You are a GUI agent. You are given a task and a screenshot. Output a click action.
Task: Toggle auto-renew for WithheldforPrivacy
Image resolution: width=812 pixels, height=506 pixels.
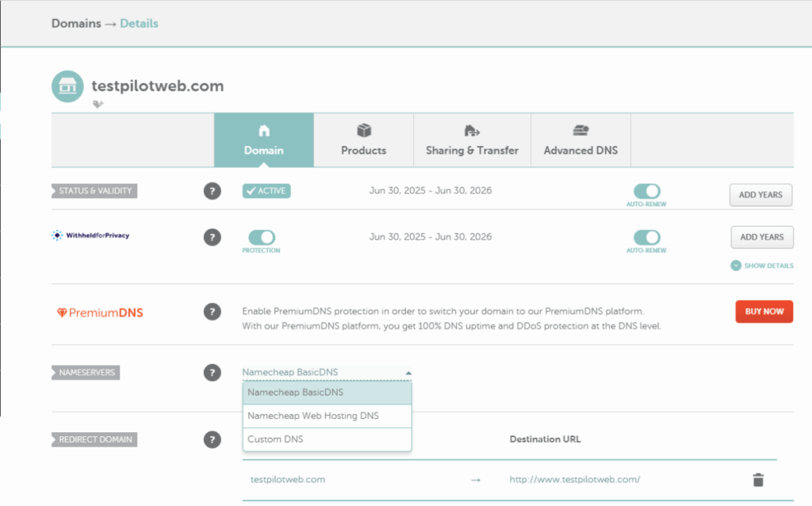646,237
